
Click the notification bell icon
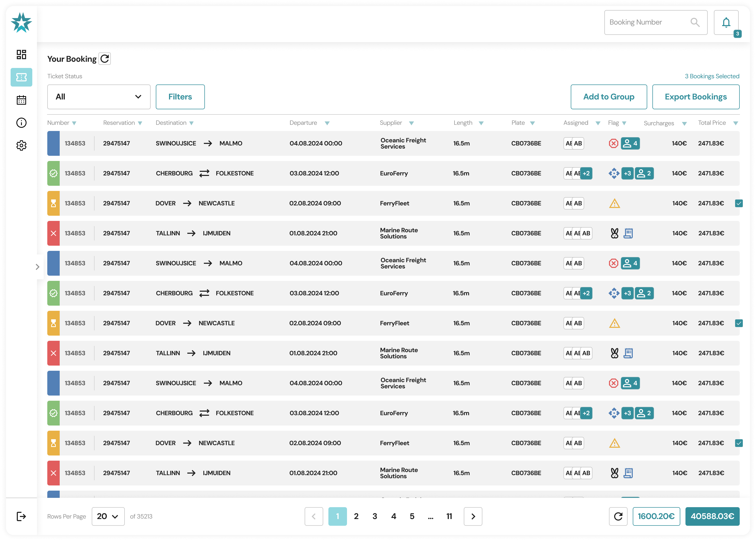726,23
